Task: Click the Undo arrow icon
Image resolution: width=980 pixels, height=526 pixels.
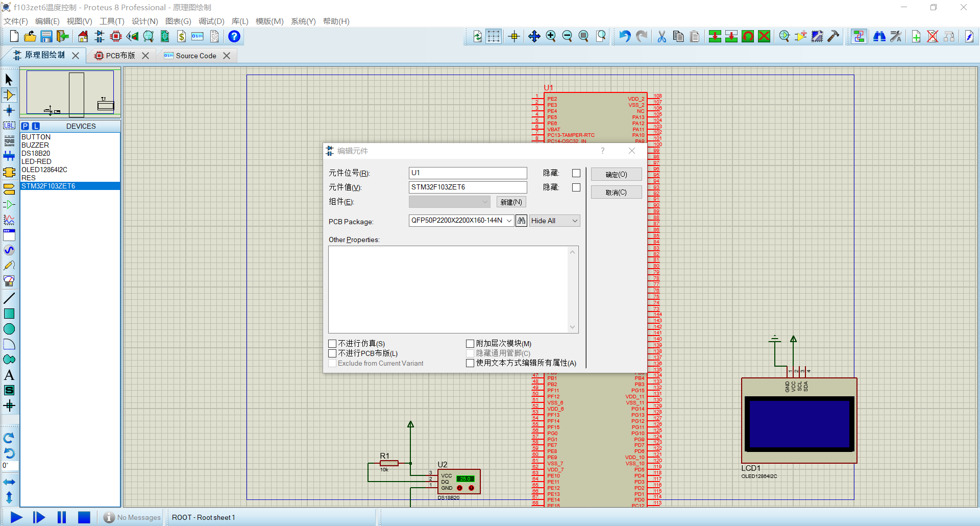Action: [625, 36]
